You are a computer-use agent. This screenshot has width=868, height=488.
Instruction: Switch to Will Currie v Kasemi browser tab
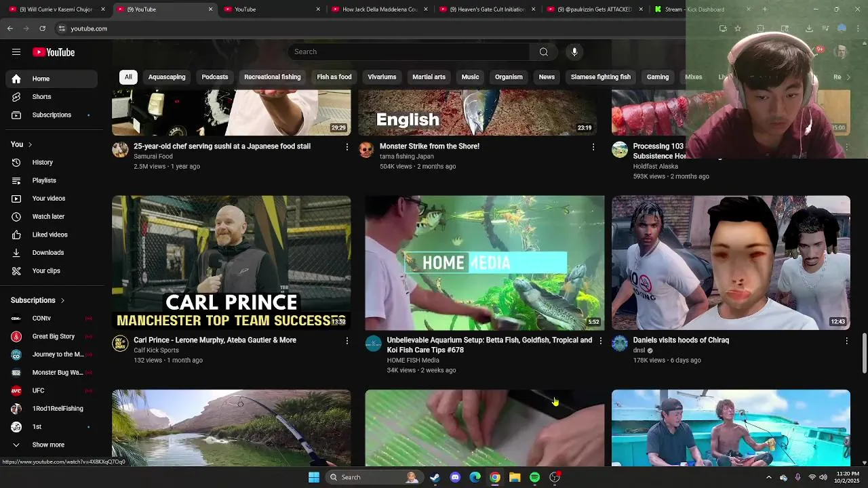56,9
